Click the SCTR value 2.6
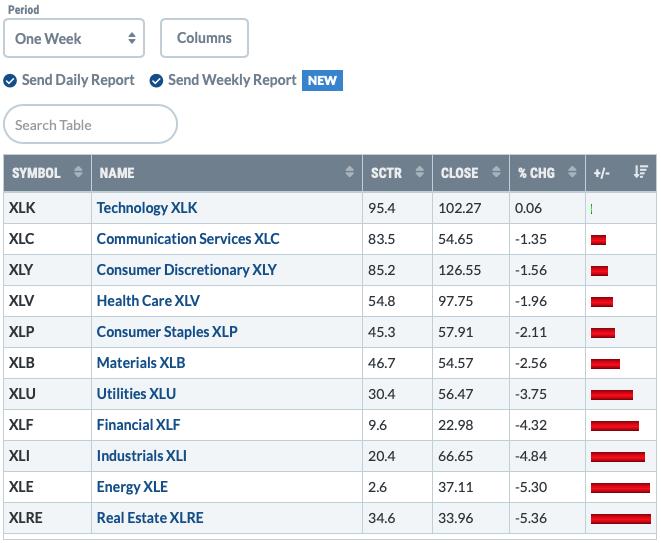661x543 pixels. (378, 487)
